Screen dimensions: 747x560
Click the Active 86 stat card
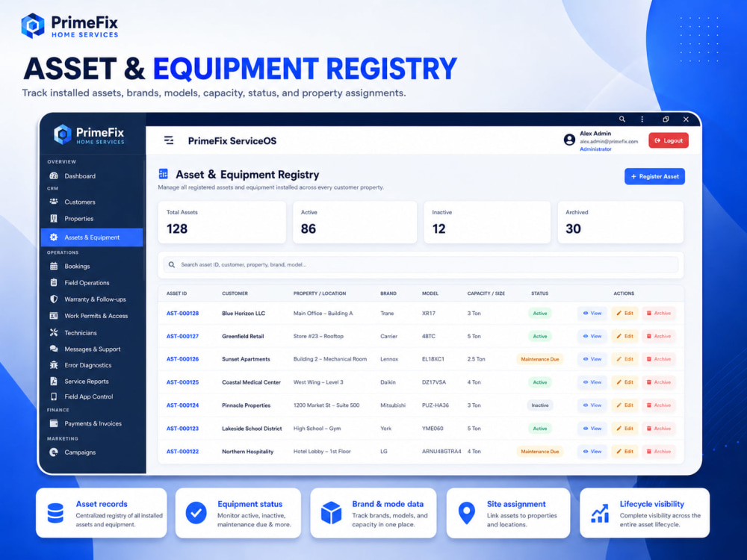click(x=355, y=223)
